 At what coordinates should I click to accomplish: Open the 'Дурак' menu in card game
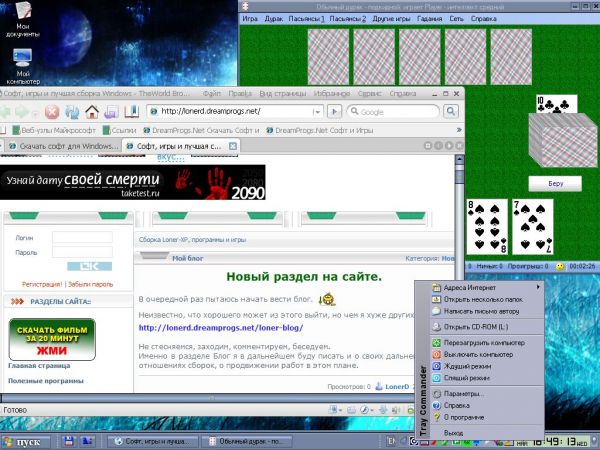[x=274, y=19]
